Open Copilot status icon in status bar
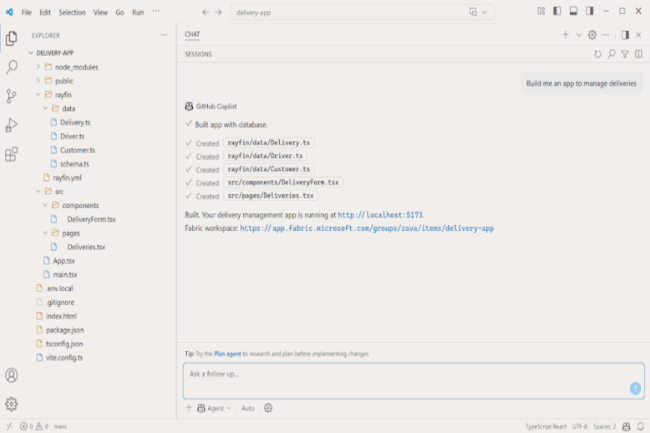The width and height of the screenshot is (650, 433). click(626, 426)
